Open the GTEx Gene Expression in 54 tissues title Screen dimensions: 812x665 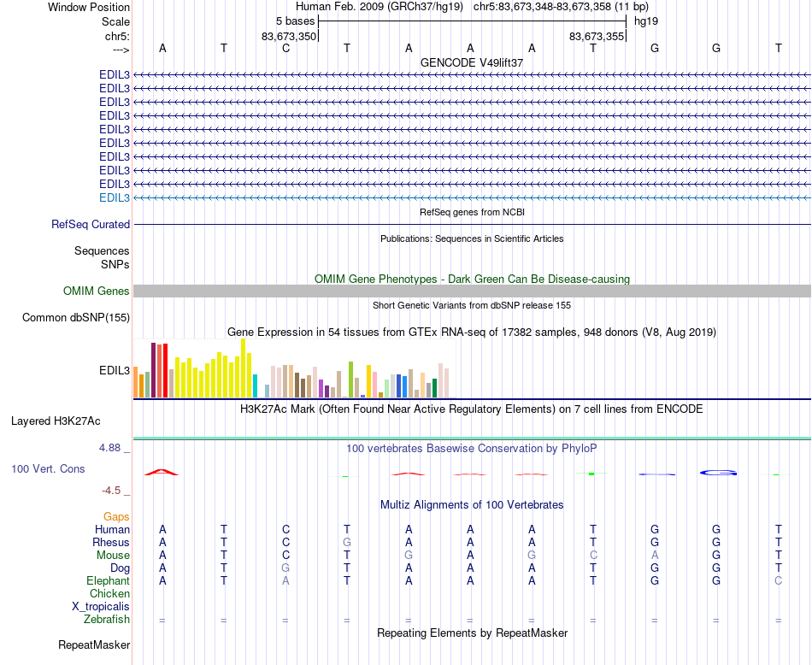(472, 332)
